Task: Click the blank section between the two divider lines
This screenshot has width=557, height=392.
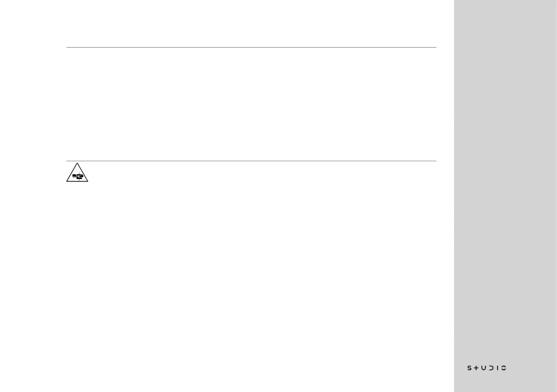Action: 251,104
